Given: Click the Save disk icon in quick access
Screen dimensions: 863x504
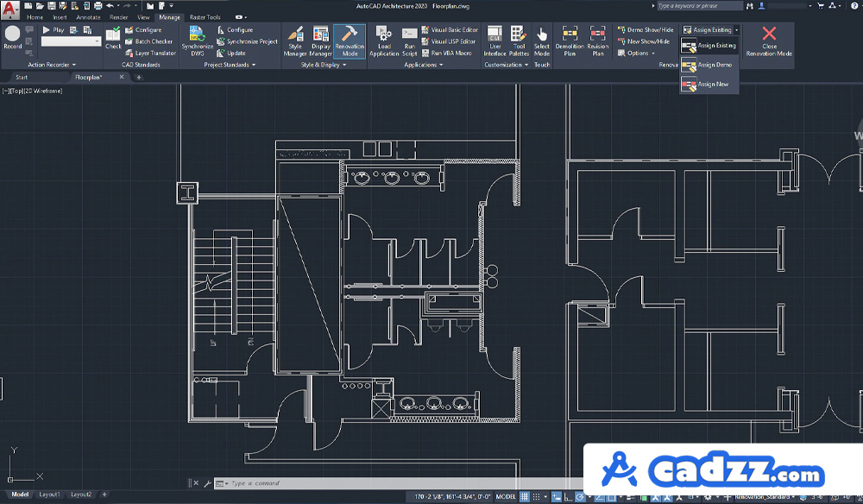Looking at the screenshot, I should 51,6.
